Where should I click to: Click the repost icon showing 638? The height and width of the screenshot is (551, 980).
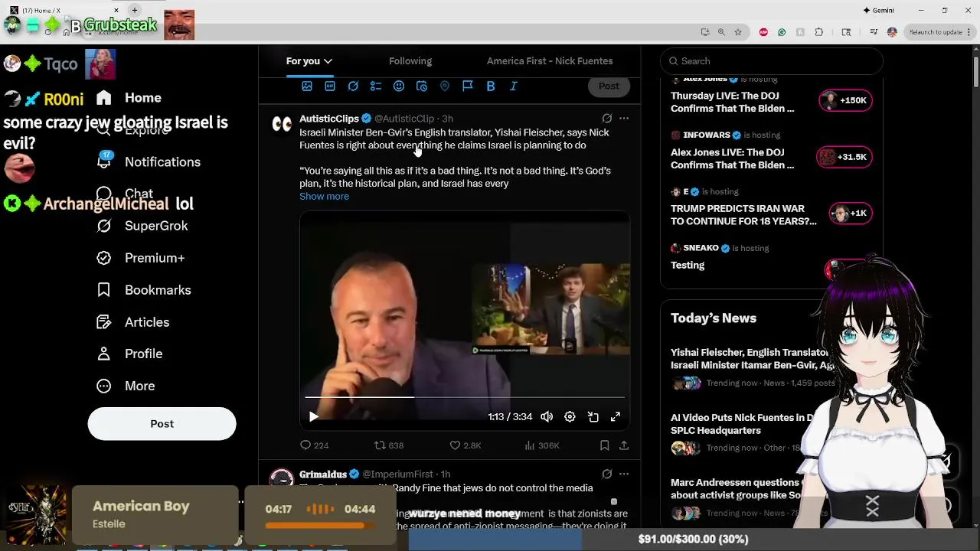click(x=389, y=445)
